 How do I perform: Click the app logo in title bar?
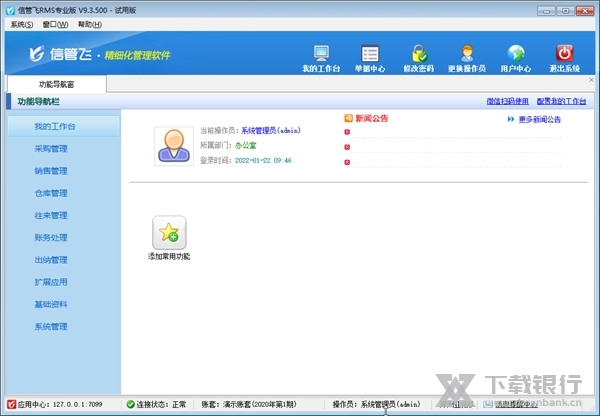10,10
